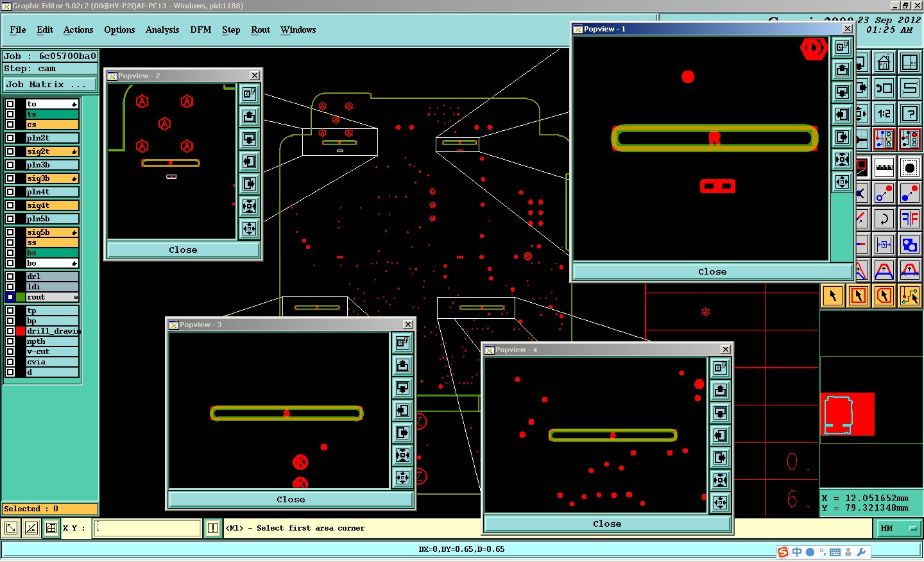Open the DFM menu
The height and width of the screenshot is (562, 924).
click(201, 30)
